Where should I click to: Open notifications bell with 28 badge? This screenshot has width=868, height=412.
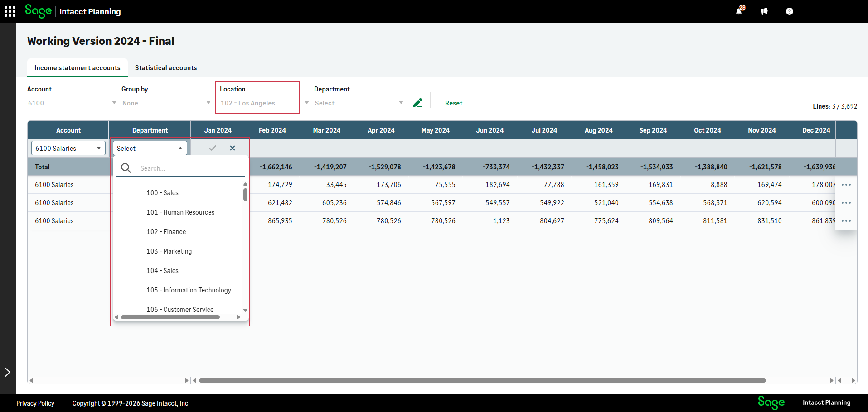[x=739, y=11]
